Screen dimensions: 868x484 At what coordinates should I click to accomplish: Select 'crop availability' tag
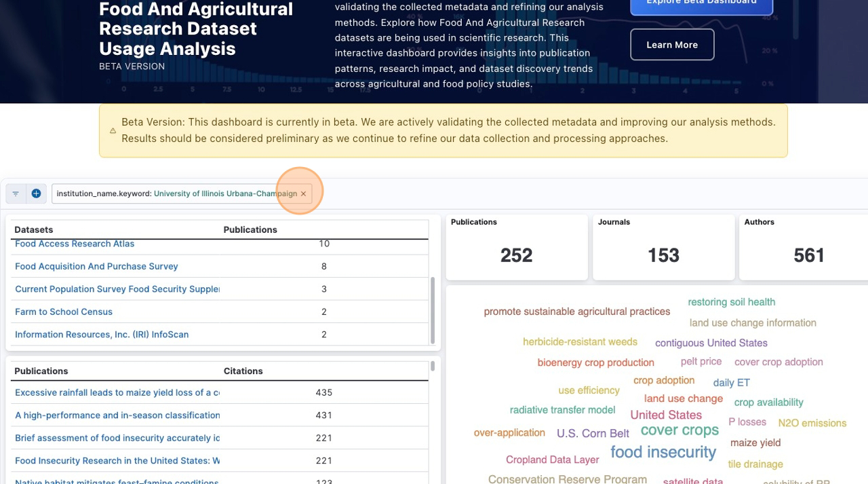coord(768,403)
